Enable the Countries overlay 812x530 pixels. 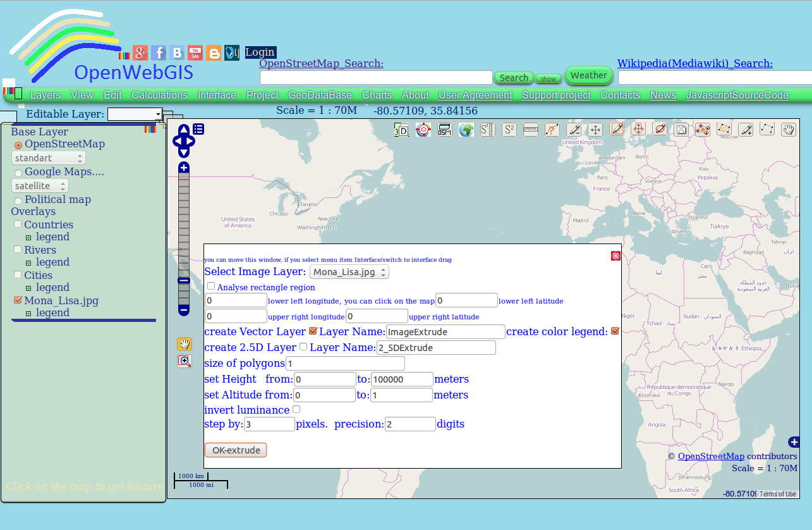[x=18, y=225]
